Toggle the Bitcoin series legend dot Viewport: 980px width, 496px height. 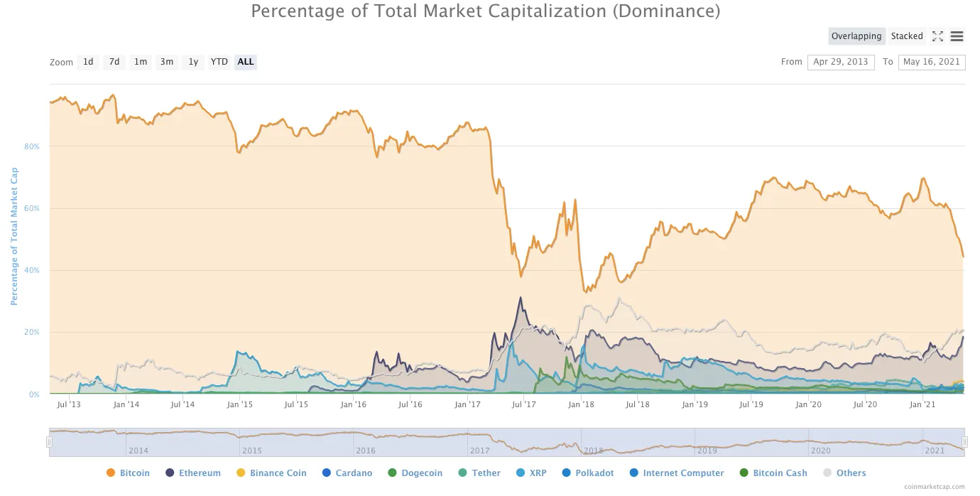point(110,473)
